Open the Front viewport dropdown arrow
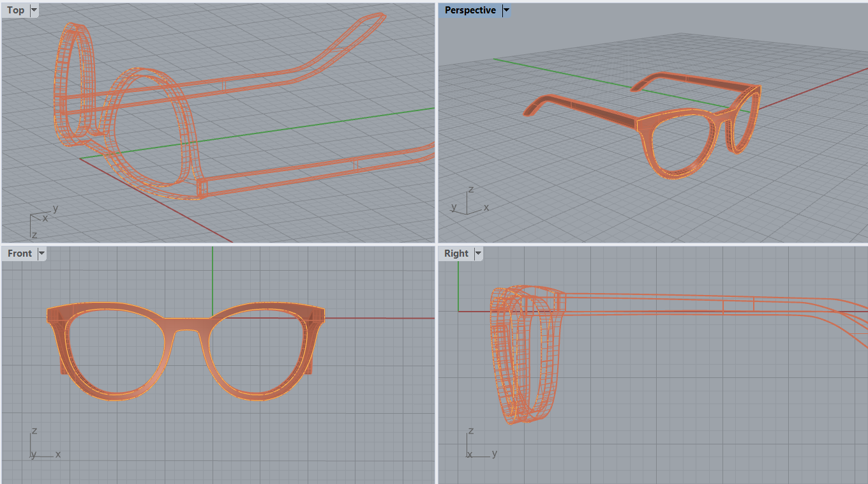This screenshot has height=484, width=868. coord(42,253)
